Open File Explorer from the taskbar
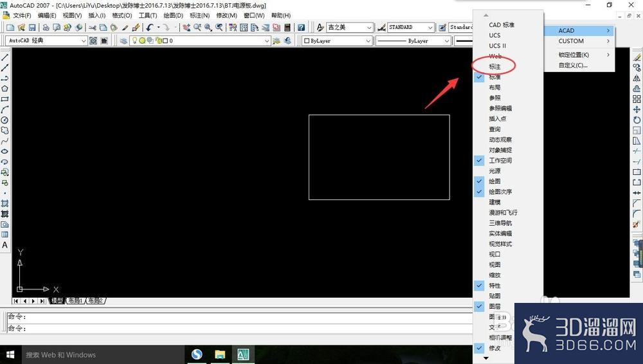This screenshot has width=643, height=364. (220, 354)
